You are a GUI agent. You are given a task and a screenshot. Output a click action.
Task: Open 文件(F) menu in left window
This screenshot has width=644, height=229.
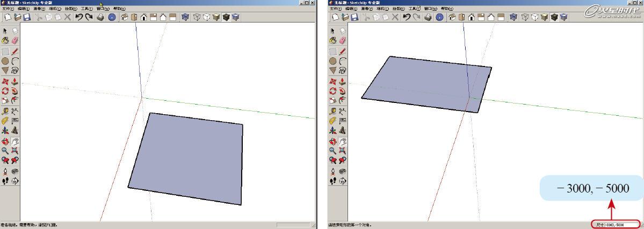pos(8,9)
